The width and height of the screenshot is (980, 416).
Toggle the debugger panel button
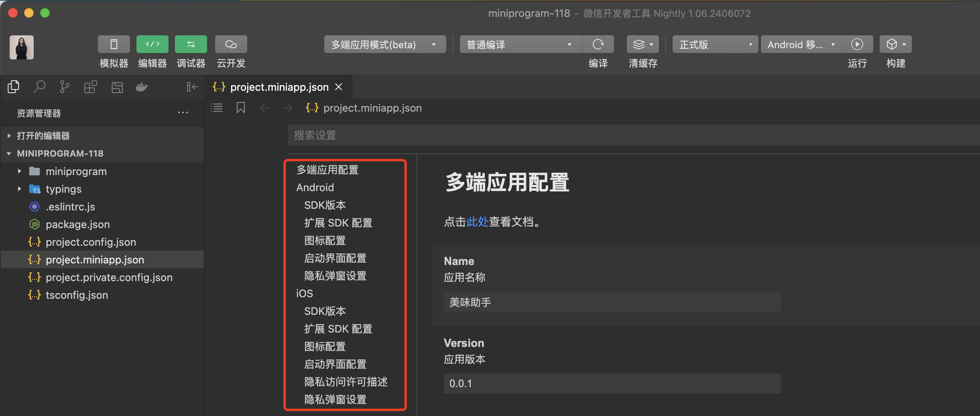tap(191, 44)
